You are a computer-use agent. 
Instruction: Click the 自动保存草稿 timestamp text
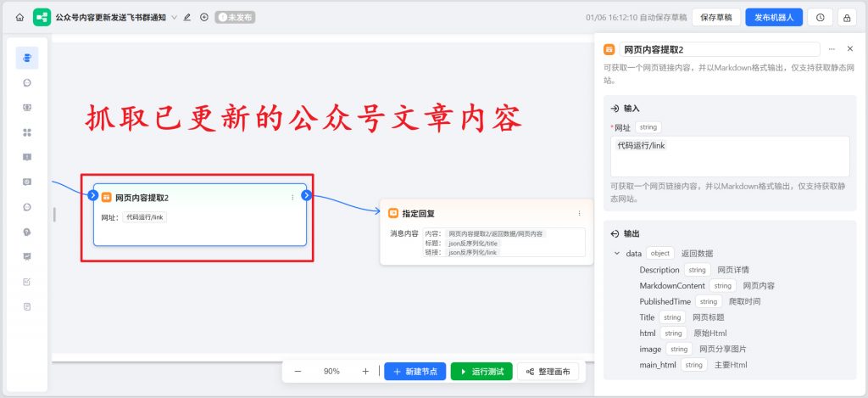point(636,17)
